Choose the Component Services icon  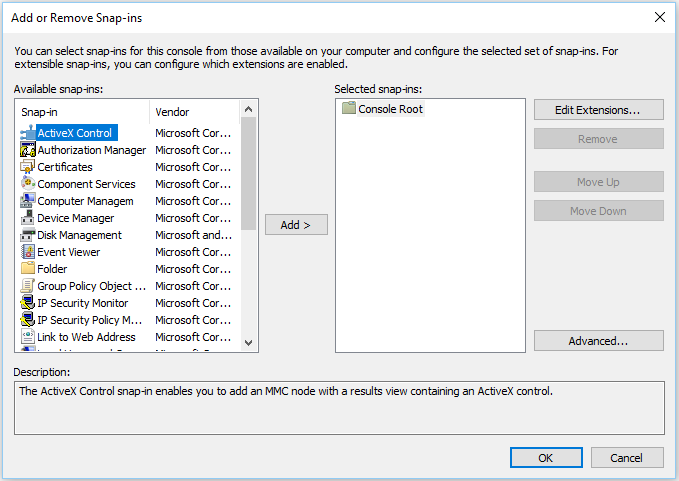point(28,184)
